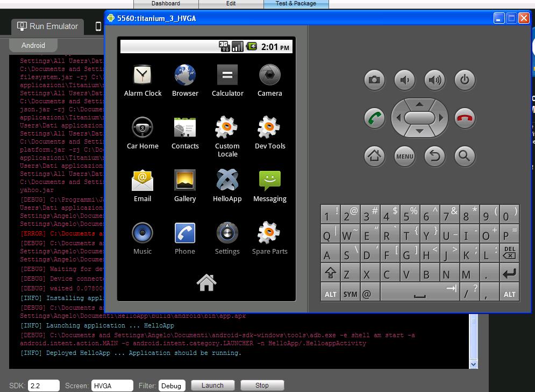Click the emulator MENU button
535x392 pixels.
pos(405,156)
